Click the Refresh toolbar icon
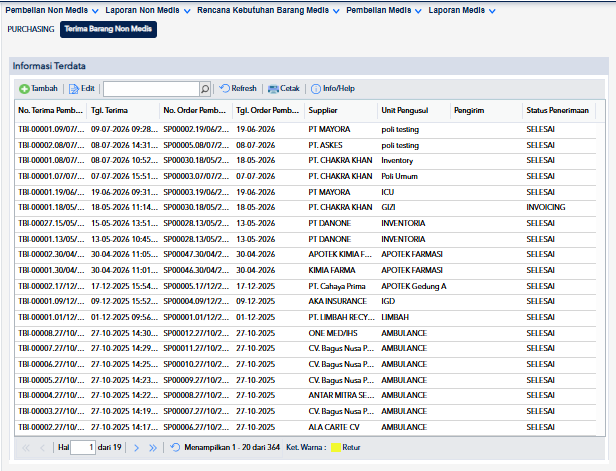 pyautogui.click(x=224, y=88)
